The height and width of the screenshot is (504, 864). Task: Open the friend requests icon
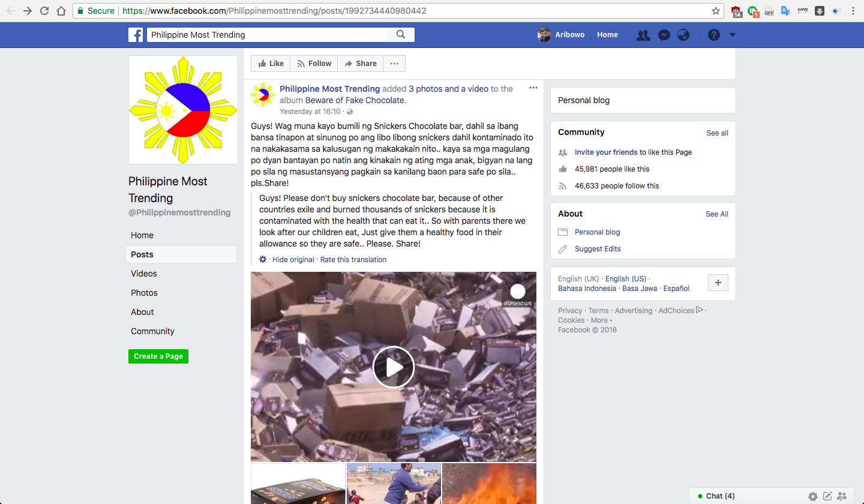tap(643, 35)
